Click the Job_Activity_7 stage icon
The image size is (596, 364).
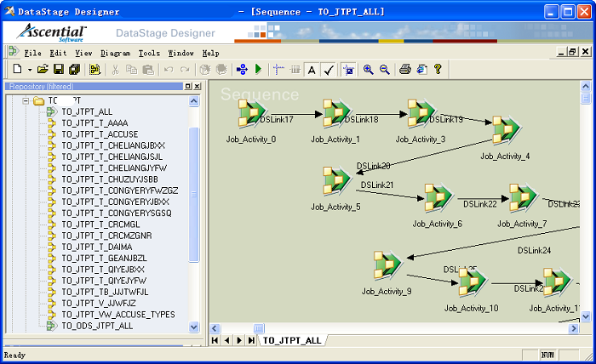pyautogui.click(x=523, y=198)
